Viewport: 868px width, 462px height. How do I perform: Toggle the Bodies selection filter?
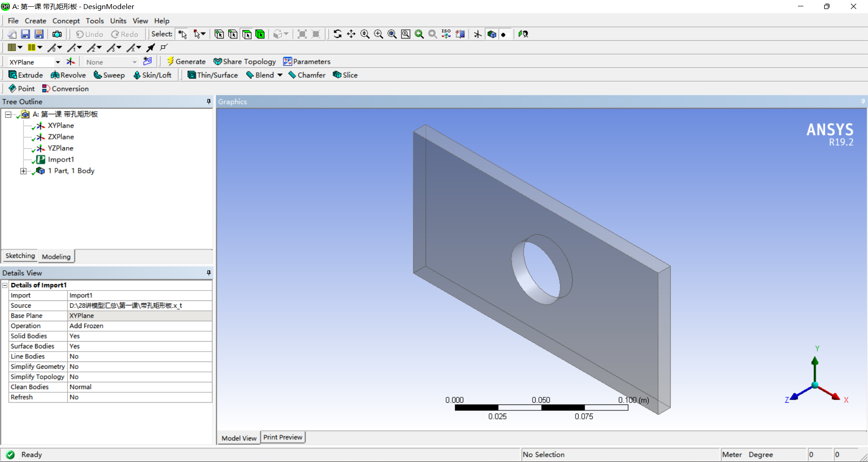click(x=260, y=34)
